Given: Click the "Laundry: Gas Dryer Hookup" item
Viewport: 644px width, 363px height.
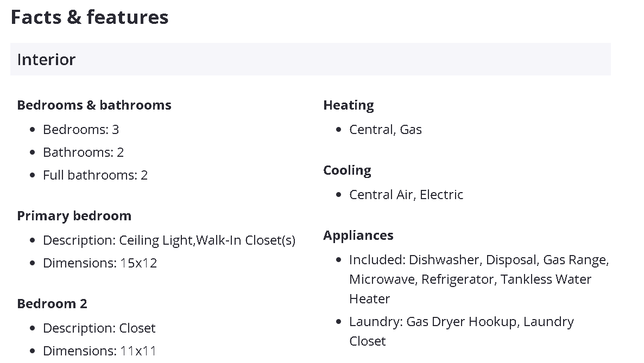Looking at the screenshot, I should click(433, 322).
